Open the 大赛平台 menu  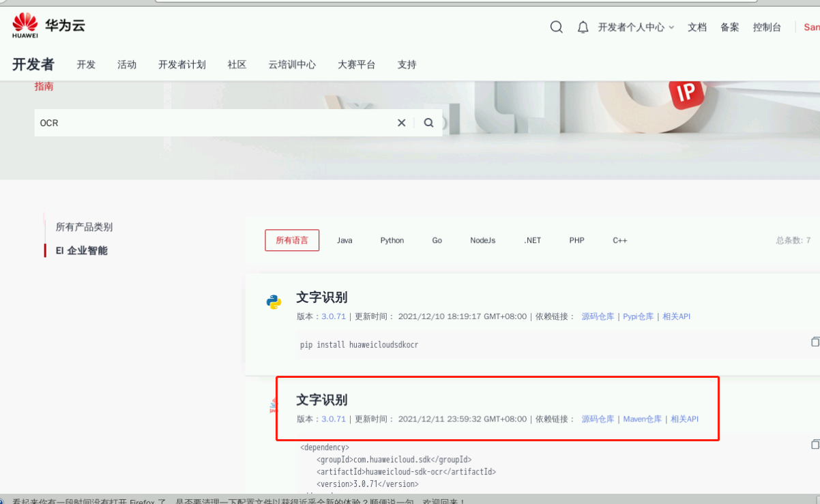356,65
